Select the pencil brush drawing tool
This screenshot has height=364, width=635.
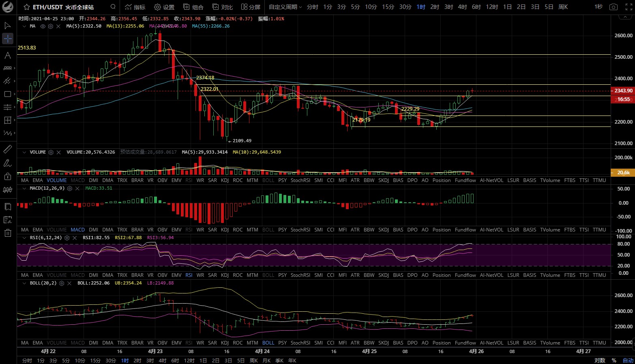7,163
